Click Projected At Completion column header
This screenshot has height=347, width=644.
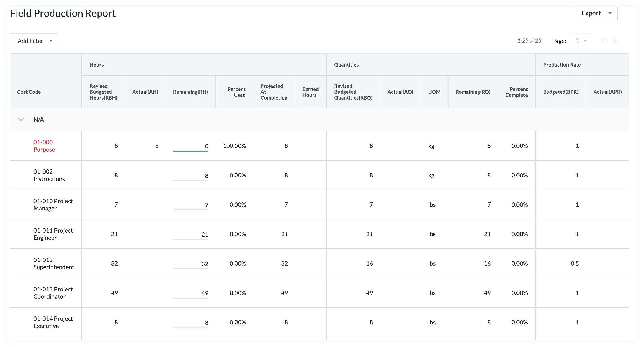pyautogui.click(x=274, y=92)
